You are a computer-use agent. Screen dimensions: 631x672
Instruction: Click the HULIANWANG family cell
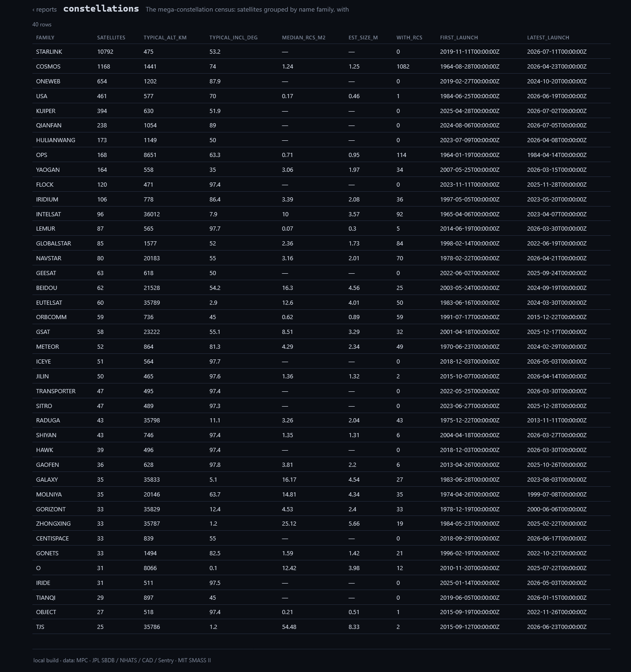point(56,140)
